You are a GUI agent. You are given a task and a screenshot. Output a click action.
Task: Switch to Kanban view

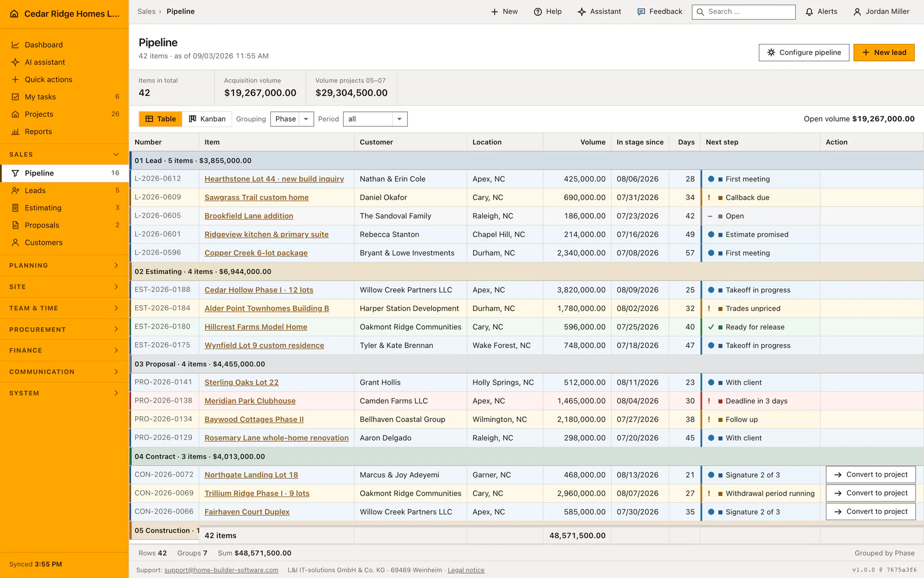tap(207, 119)
